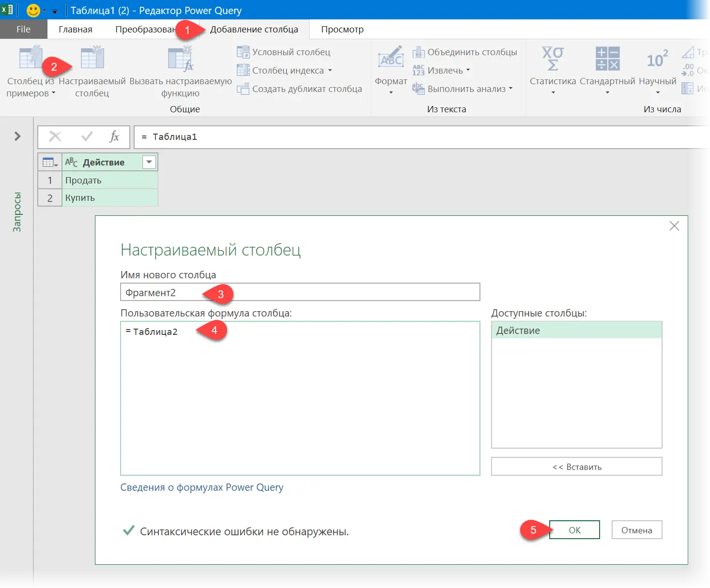Image resolution: width=710 pixels, height=588 pixels.
Task: Click << Вставить button
Action: pos(576,467)
